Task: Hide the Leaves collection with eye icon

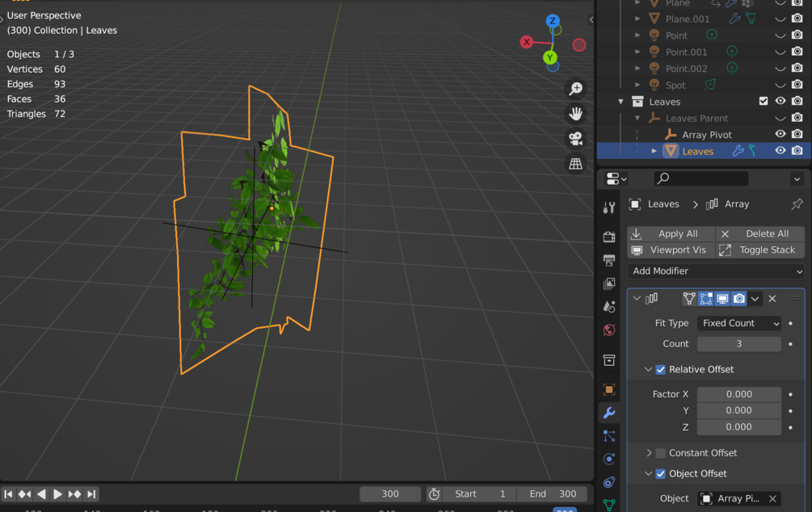Action: click(780, 102)
